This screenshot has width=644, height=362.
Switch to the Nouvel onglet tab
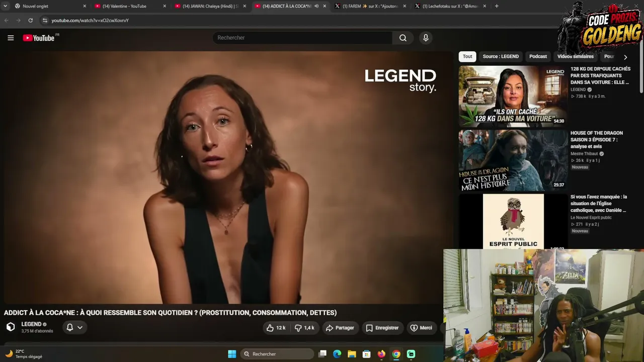pos(49,6)
